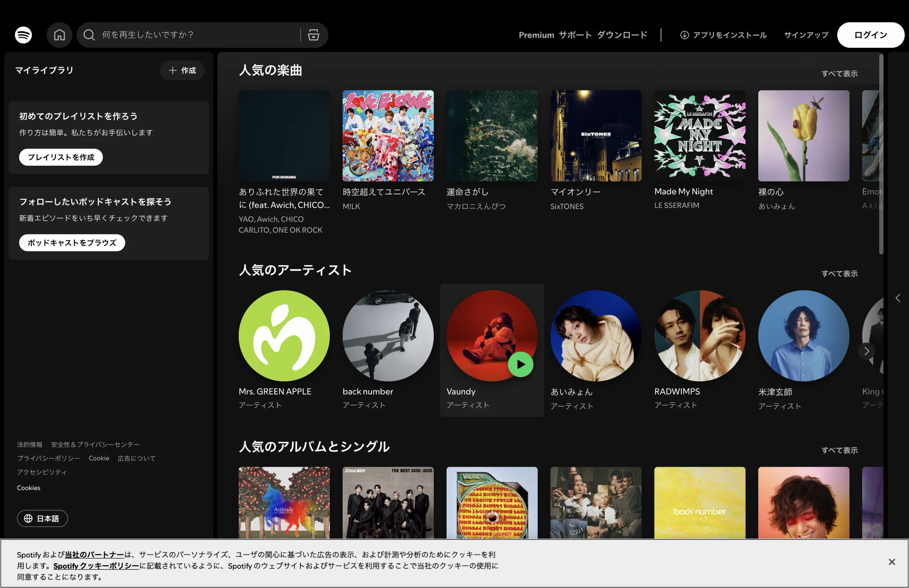Open the サポート link
909x588 pixels.
tap(575, 35)
